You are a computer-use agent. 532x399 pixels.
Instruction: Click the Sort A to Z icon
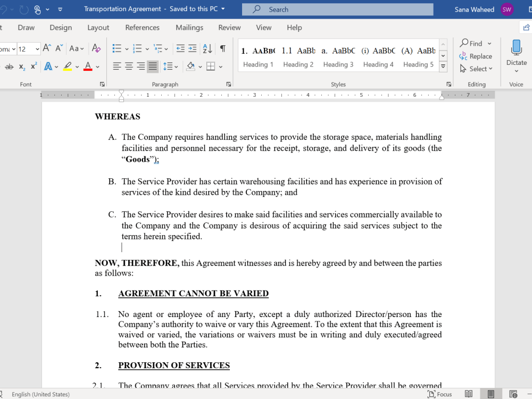pyautogui.click(x=207, y=48)
